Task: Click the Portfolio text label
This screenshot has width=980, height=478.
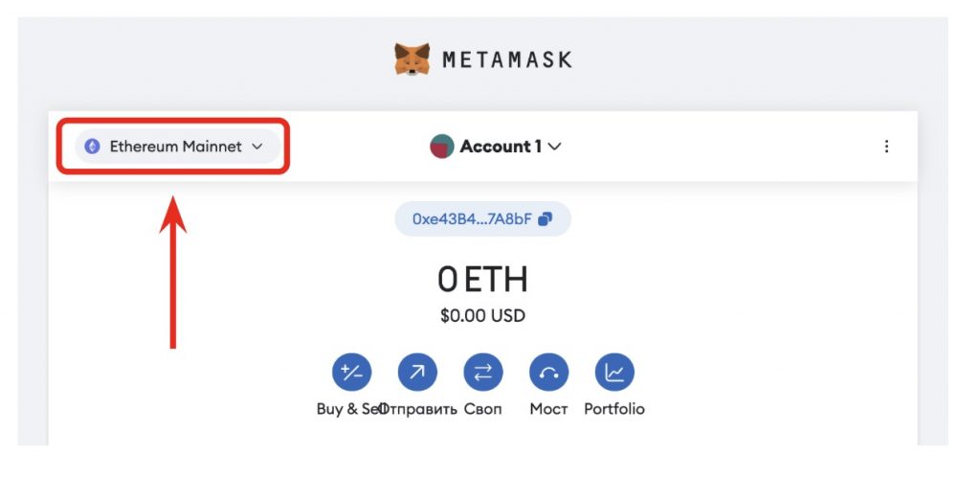Action: click(x=614, y=409)
